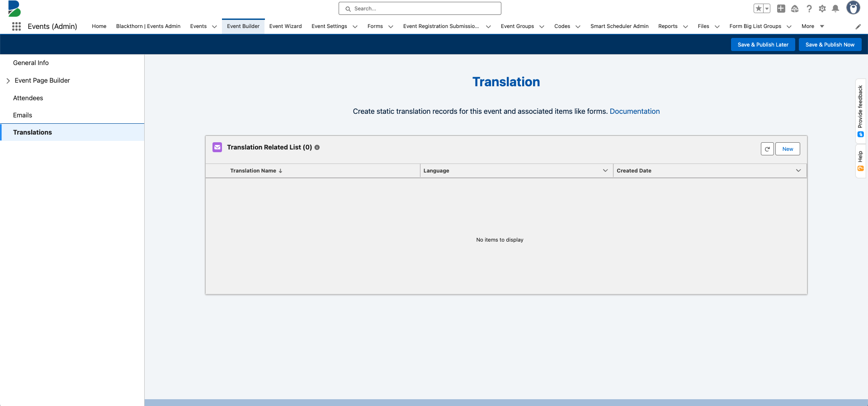Click the Translation Related List info icon
The height and width of the screenshot is (406, 868).
coord(317,147)
